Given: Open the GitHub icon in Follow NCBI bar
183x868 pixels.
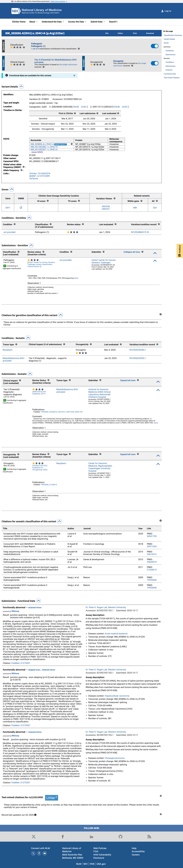Looking at the screenshot, I should tap(120, 837).
